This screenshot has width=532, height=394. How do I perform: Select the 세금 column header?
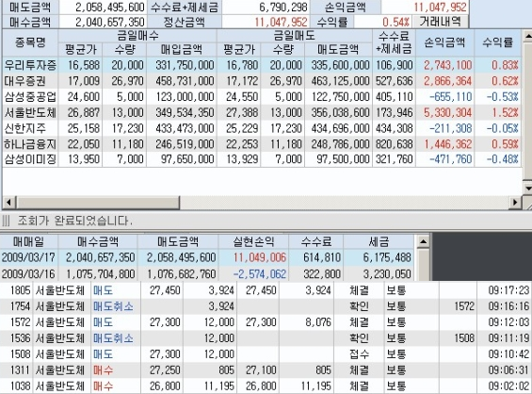coord(379,241)
